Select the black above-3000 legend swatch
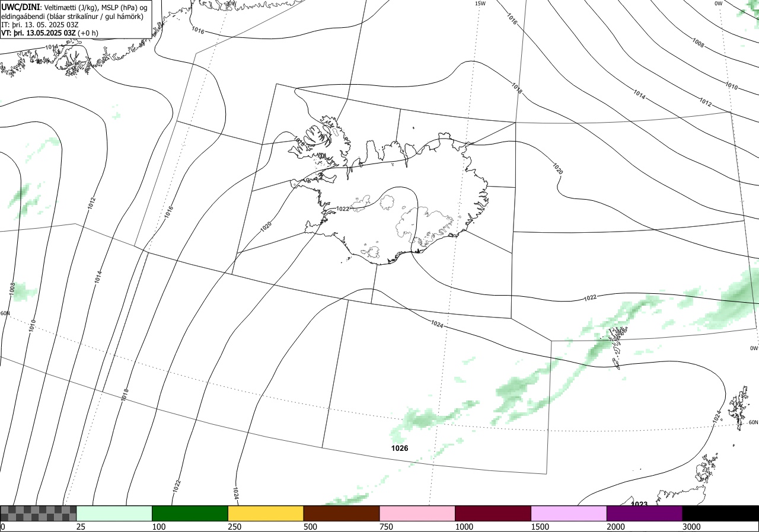The height and width of the screenshot is (532, 759). click(x=720, y=513)
